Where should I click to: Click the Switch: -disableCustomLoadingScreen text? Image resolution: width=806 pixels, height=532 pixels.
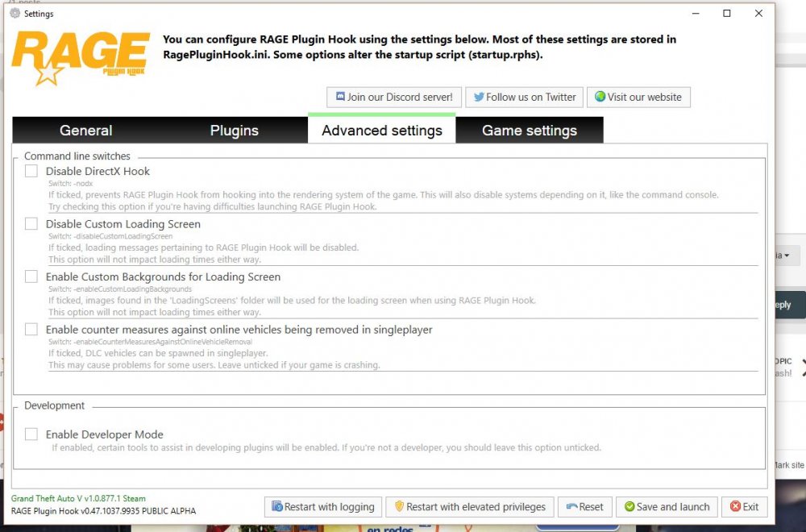pos(110,236)
